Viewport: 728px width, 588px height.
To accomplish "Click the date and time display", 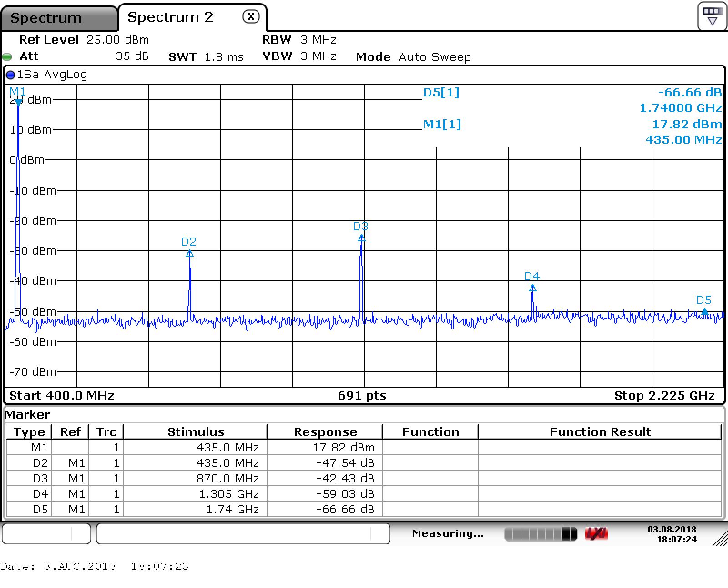I will [x=672, y=534].
